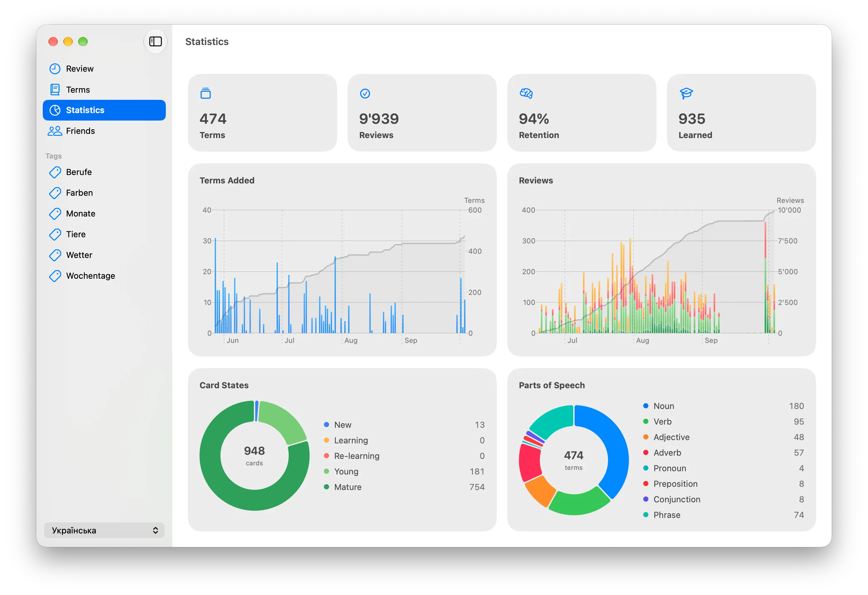Click the tag icon beside Tiere
Viewport: 868px width, 595px height.
[x=55, y=234]
